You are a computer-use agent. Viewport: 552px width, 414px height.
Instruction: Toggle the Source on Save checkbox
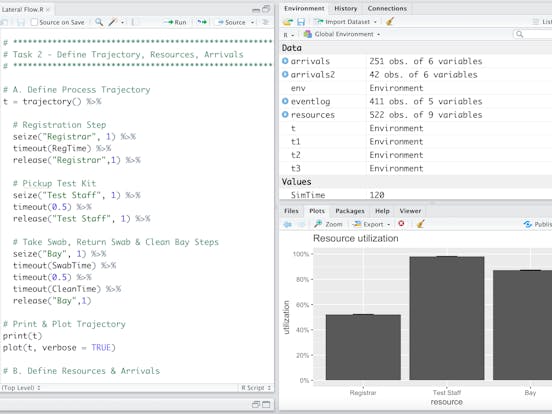(x=34, y=22)
